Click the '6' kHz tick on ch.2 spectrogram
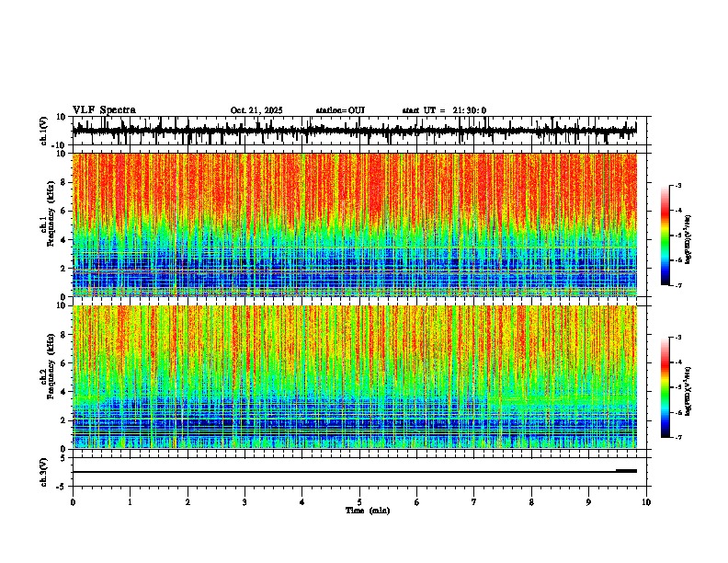Screen dimensions: 728x563 click(64, 363)
